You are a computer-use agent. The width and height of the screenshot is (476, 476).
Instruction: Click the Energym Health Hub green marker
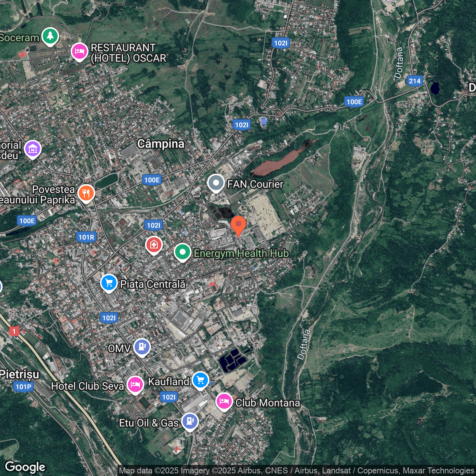(x=183, y=252)
